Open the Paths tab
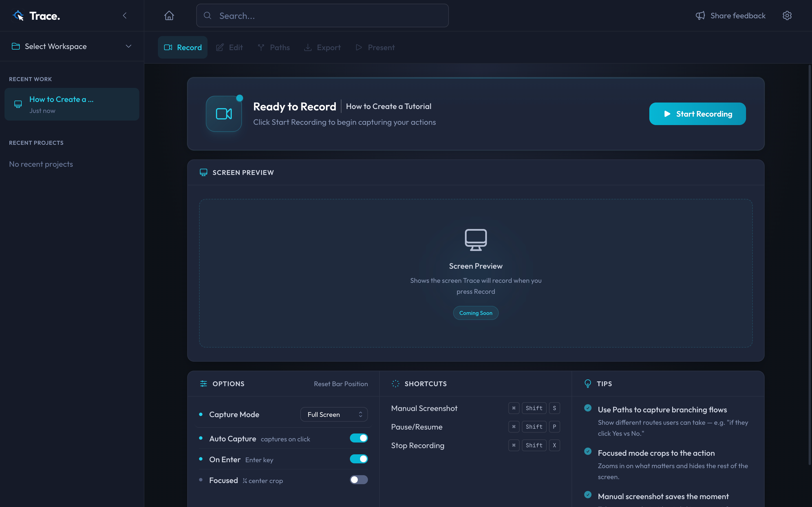This screenshot has height=507, width=812. (x=274, y=48)
